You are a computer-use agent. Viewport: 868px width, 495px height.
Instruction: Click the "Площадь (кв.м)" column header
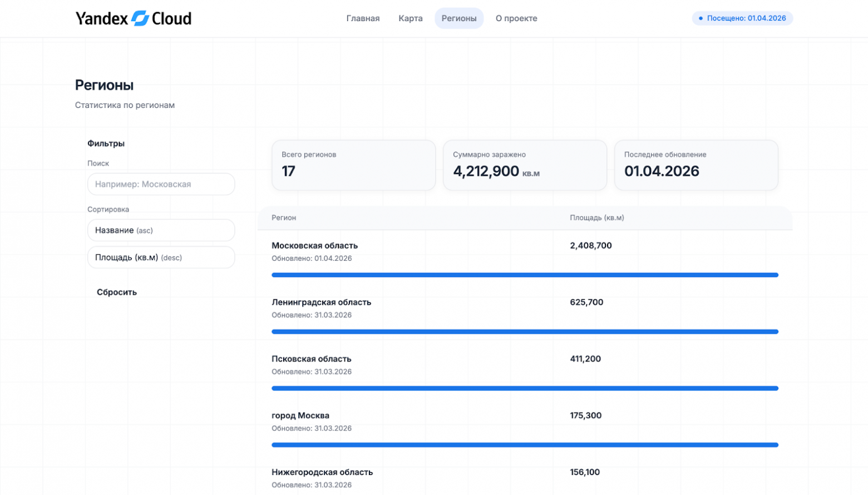[596, 217]
